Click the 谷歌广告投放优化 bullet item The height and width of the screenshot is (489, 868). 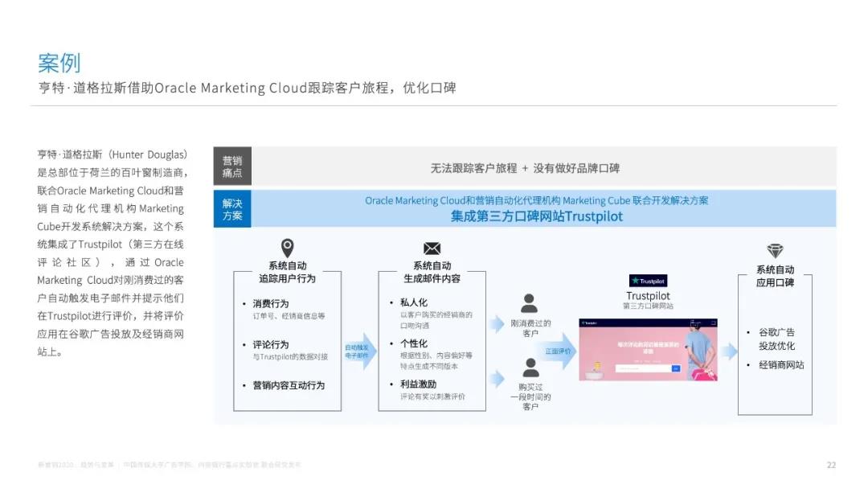[x=776, y=339]
